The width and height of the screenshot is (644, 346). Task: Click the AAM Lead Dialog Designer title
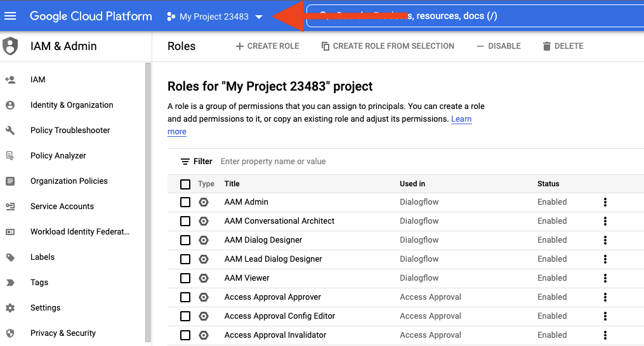273,259
